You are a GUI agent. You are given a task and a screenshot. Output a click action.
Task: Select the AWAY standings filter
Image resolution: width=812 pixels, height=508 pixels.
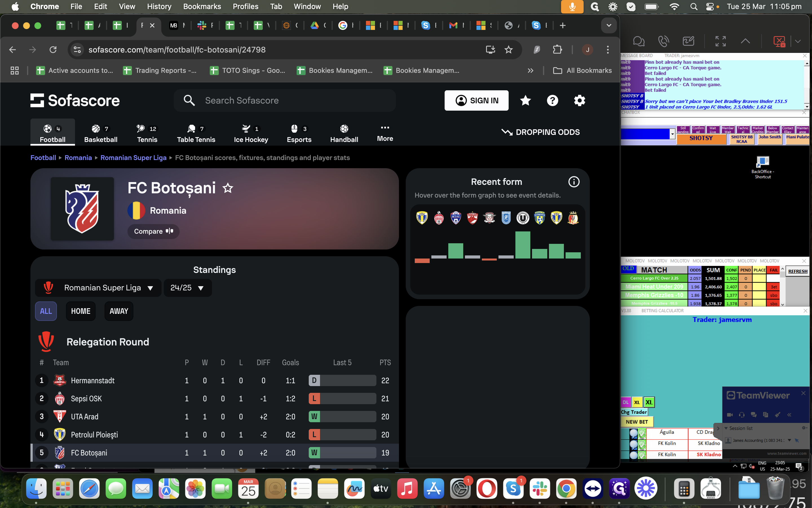[119, 311]
